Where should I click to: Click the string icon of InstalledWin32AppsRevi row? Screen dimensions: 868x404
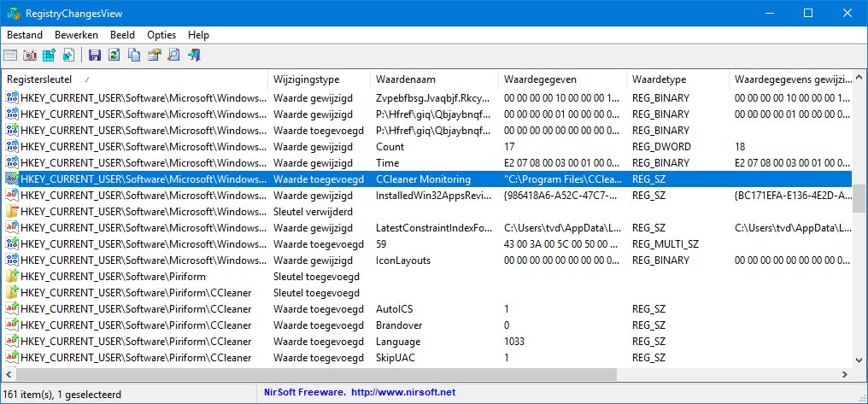click(12, 196)
